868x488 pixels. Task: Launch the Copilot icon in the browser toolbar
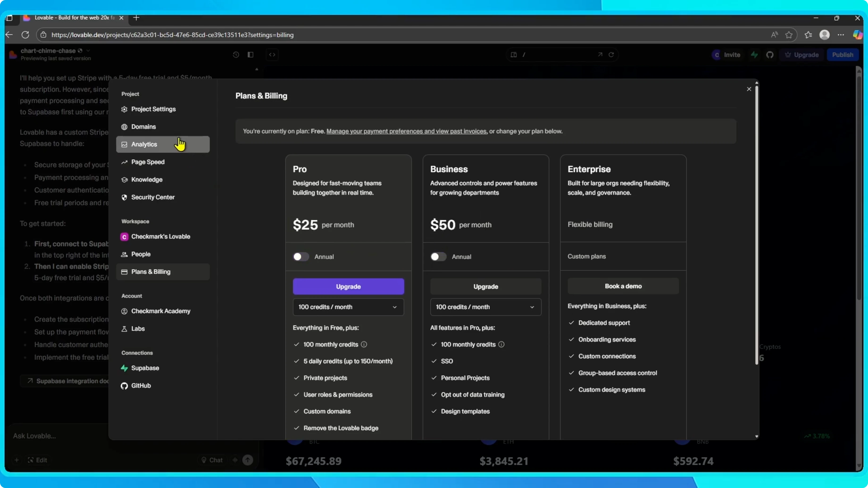(x=858, y=35)
